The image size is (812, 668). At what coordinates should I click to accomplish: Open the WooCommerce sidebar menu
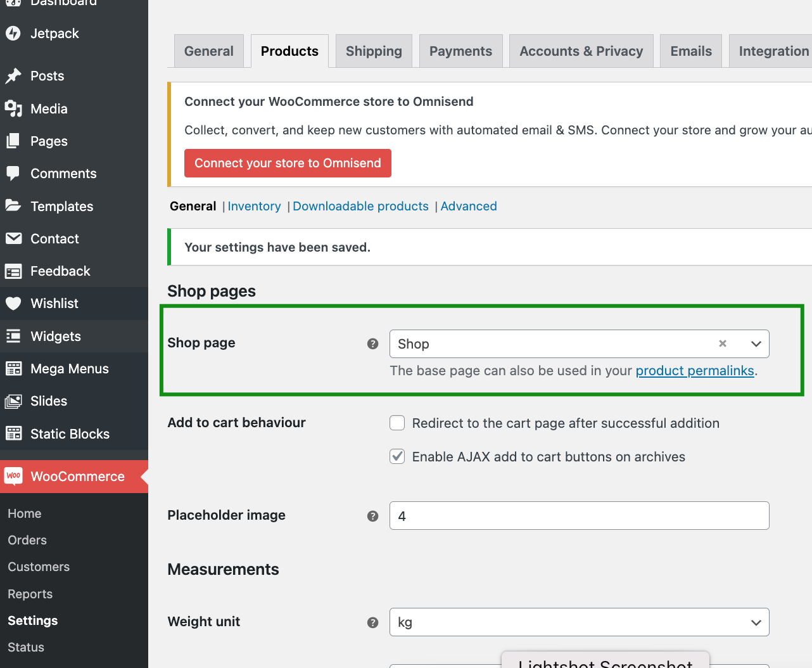coord(74,476)
